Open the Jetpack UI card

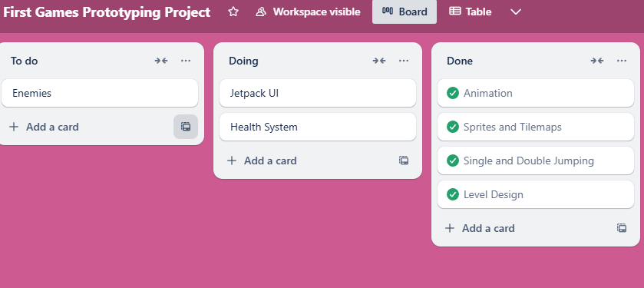point(318,93)
